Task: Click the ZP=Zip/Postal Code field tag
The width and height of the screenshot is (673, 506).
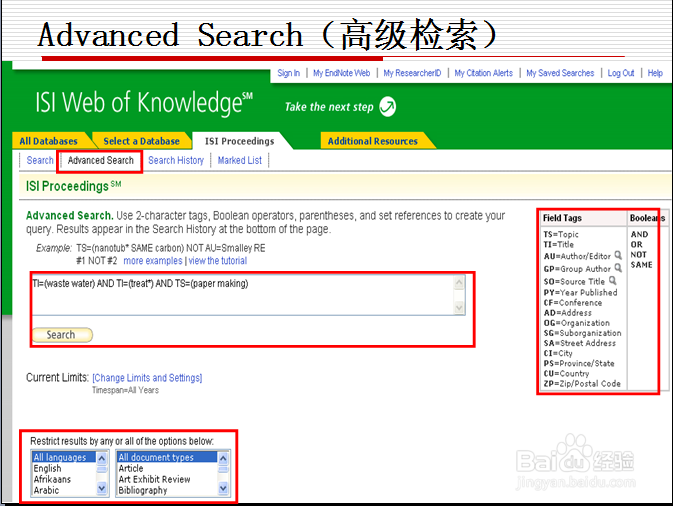Action: 582,383
